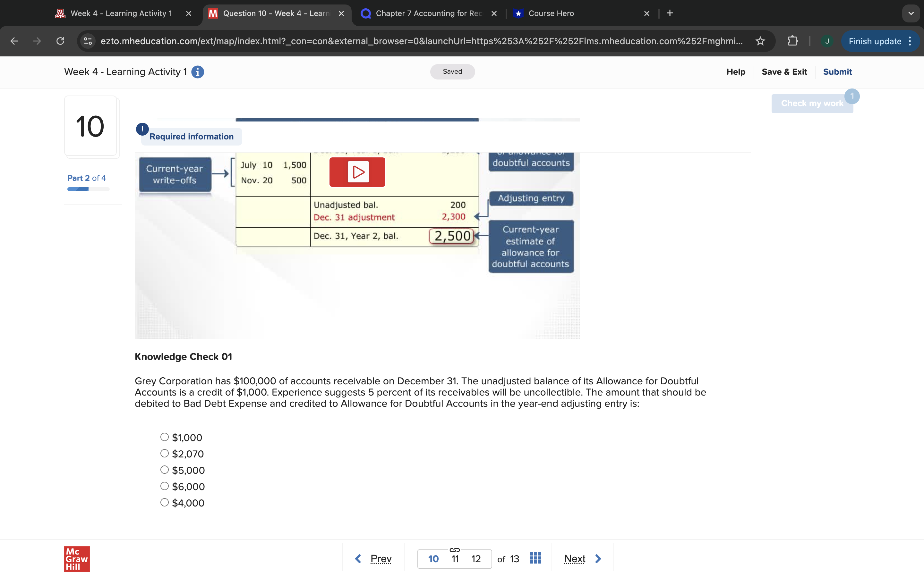The image size is (924, 577).
Task: Select the $1,000 answer option
Action: 165,437
